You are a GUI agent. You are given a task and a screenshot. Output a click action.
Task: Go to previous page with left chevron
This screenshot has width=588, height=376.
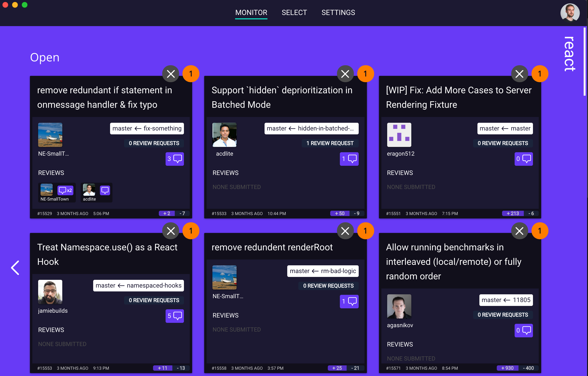tap(15, 268)
